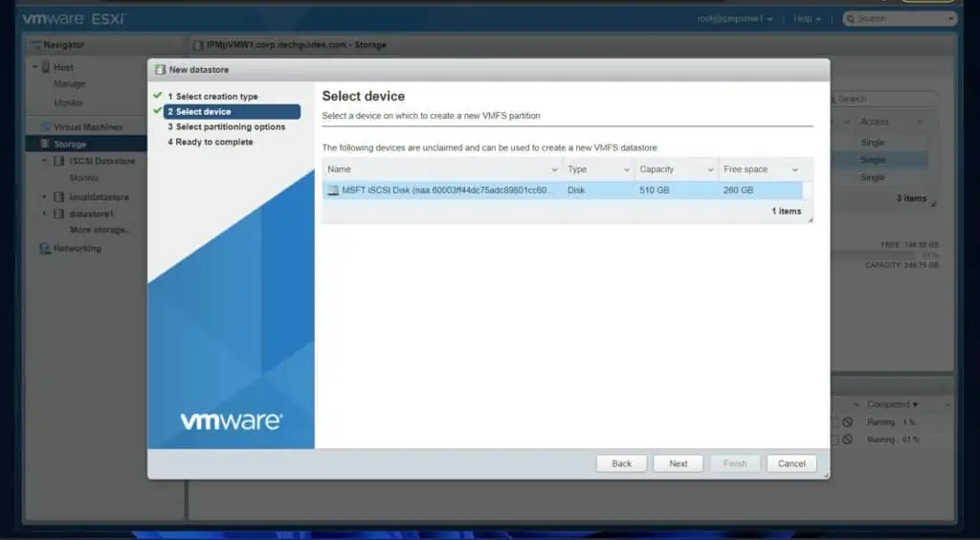Select Networking in Navigator

tap(77, 249)
